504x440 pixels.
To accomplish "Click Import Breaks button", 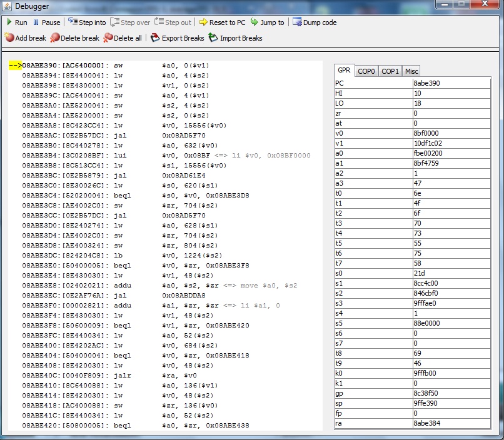I will [235, 38].
